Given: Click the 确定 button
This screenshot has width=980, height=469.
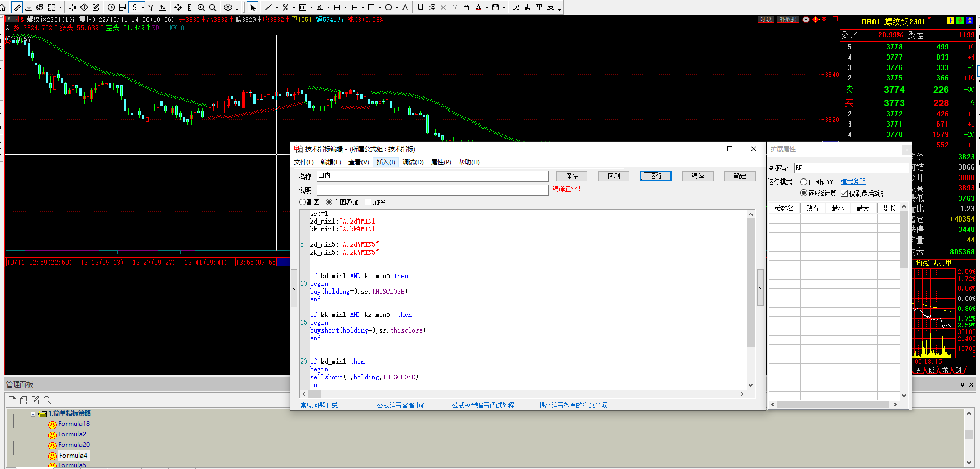Looking at the screenshot, I should pyautogui.click(x=740, y=176).
